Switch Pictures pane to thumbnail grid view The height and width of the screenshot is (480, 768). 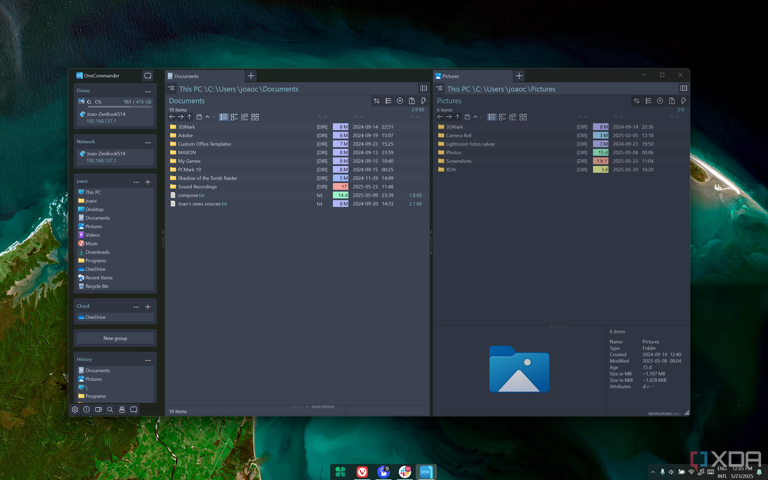click(523, 117)
